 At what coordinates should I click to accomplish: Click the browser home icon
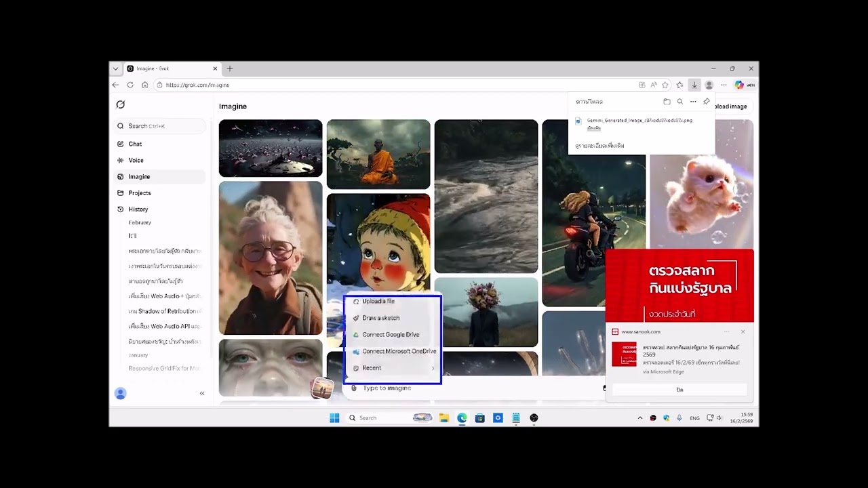[x=144, y=85]
